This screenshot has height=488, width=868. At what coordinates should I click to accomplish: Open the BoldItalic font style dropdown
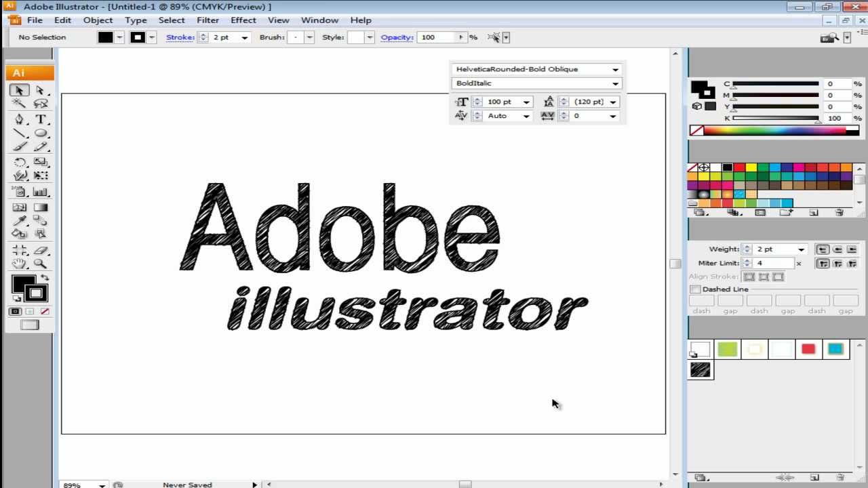coord(614,83)
